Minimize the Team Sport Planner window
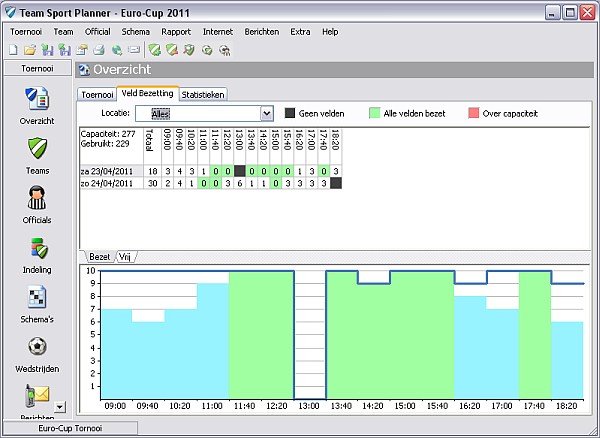 552,13
